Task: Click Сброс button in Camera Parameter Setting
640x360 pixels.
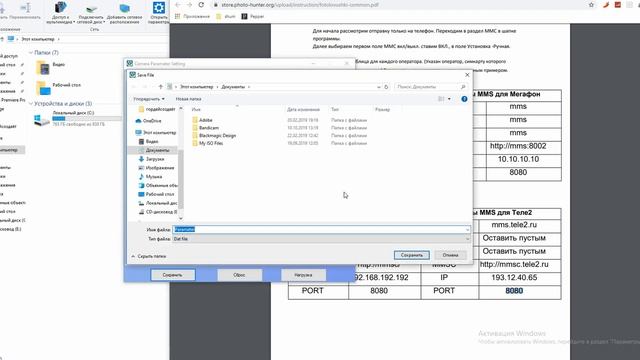Action: tap(239, 275)
